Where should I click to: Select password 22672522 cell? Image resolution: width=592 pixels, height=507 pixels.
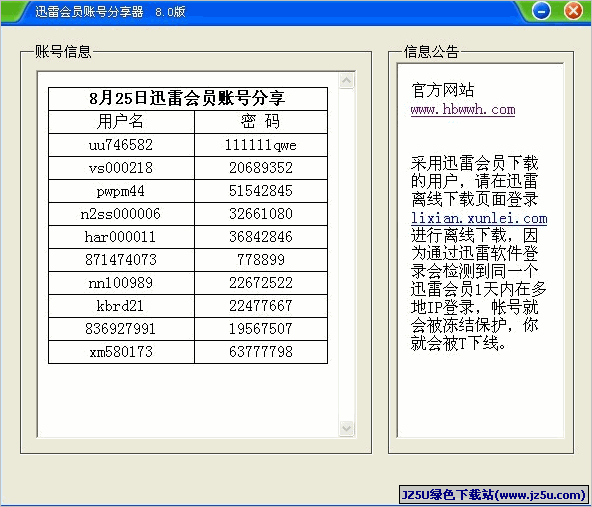261,283
